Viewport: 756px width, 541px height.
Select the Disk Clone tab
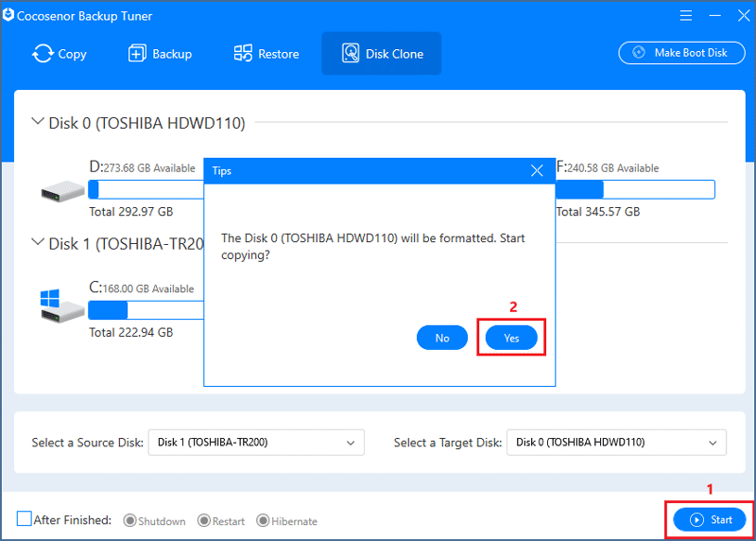tap(382, 54)
